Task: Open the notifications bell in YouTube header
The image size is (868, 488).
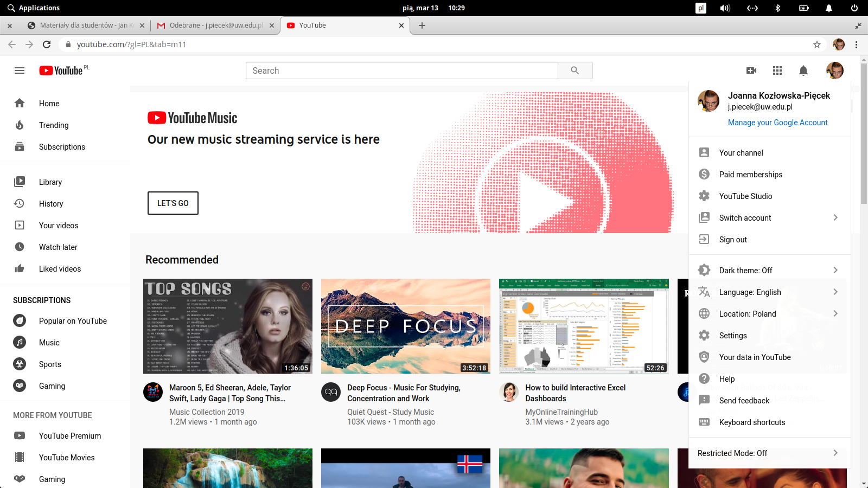Action: (803, 70)
